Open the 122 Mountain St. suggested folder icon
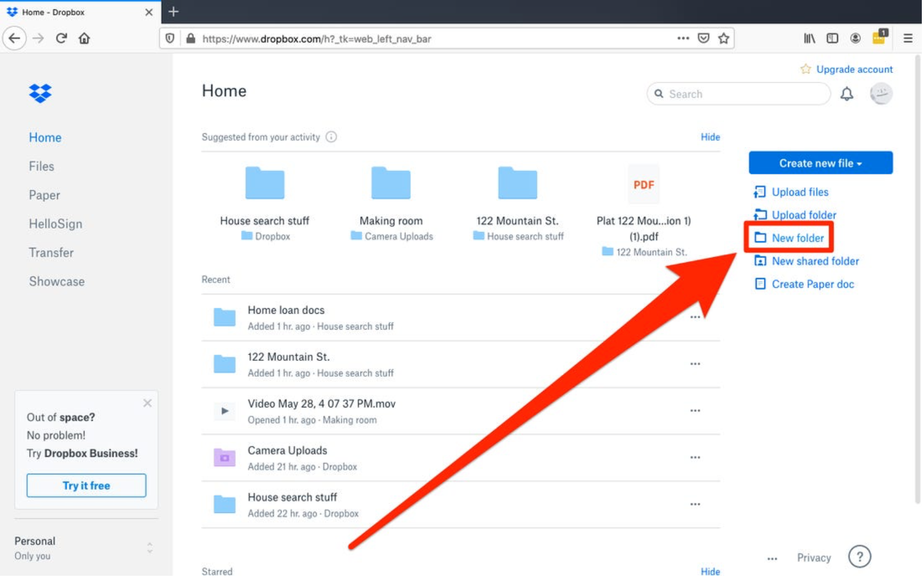924x578 pixels. point(518,183)
